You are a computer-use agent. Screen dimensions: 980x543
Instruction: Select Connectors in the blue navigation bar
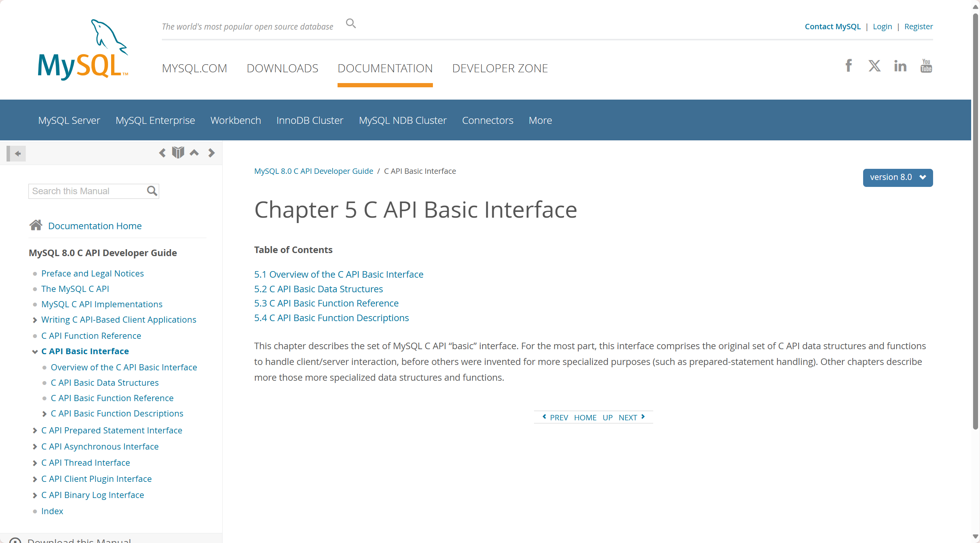(x=487, y=120)
